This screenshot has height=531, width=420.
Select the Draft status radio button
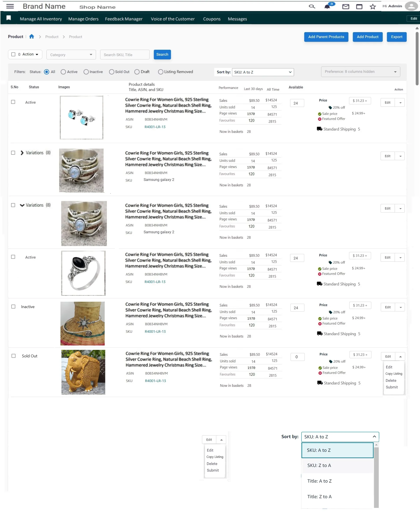[137, 72]
